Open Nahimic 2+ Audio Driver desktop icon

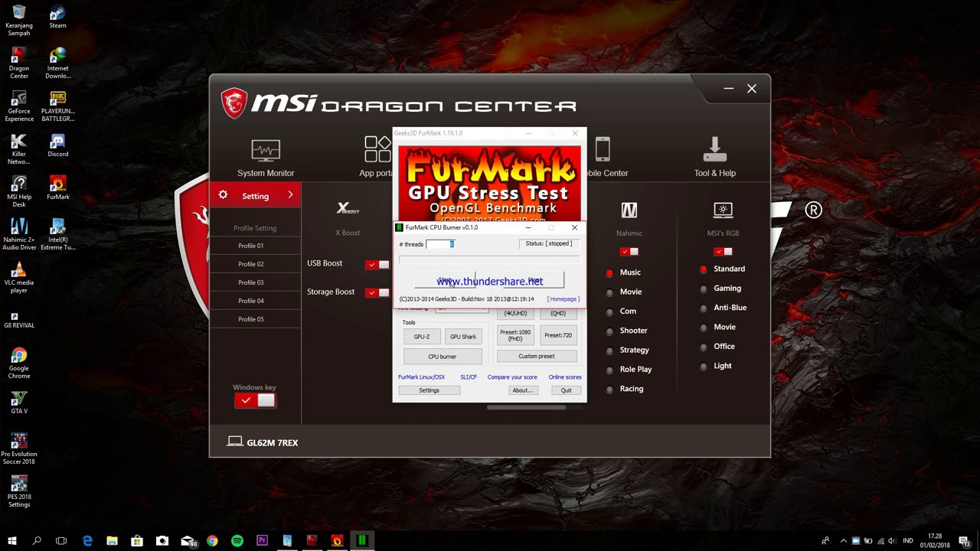point(19,235)
